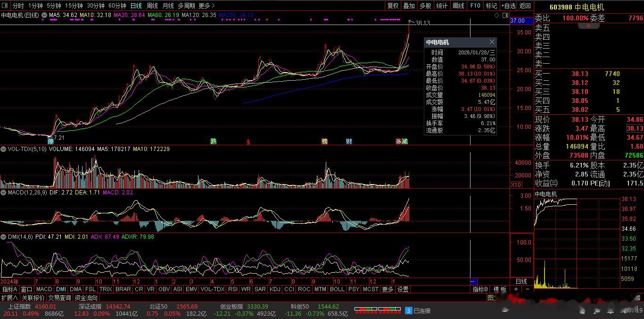Click the 返回 button
Viewport: 644px width, 319px height.
coord(525,6)
